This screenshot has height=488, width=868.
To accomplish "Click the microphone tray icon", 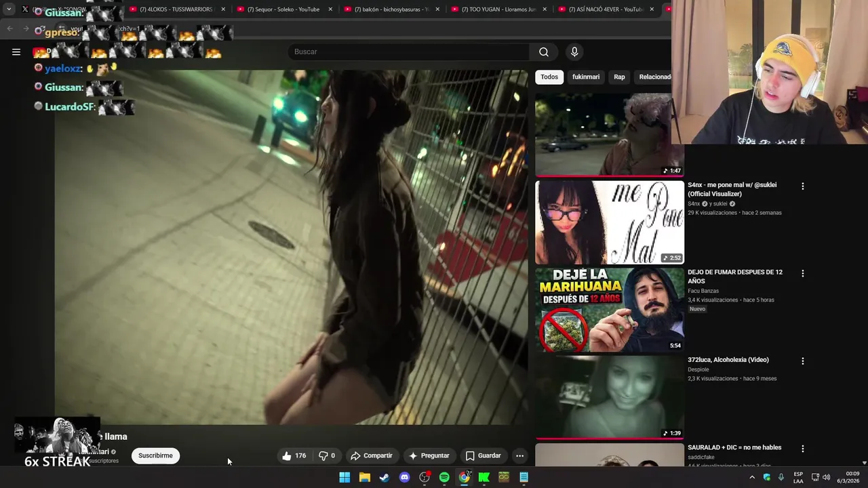I will [781, 477].
